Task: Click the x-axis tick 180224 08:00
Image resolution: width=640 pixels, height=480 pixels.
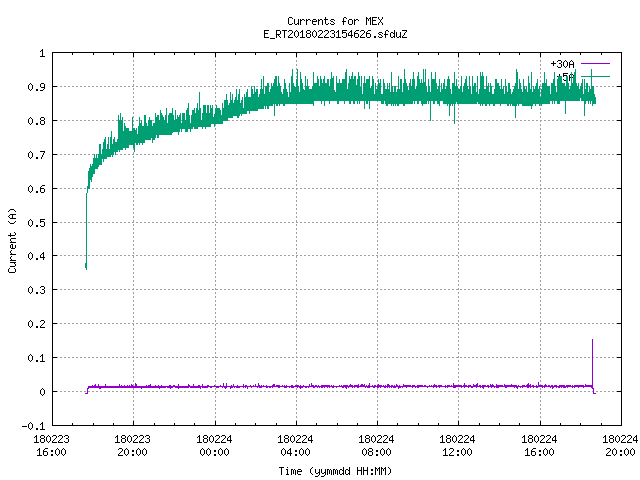Action: 376,446
